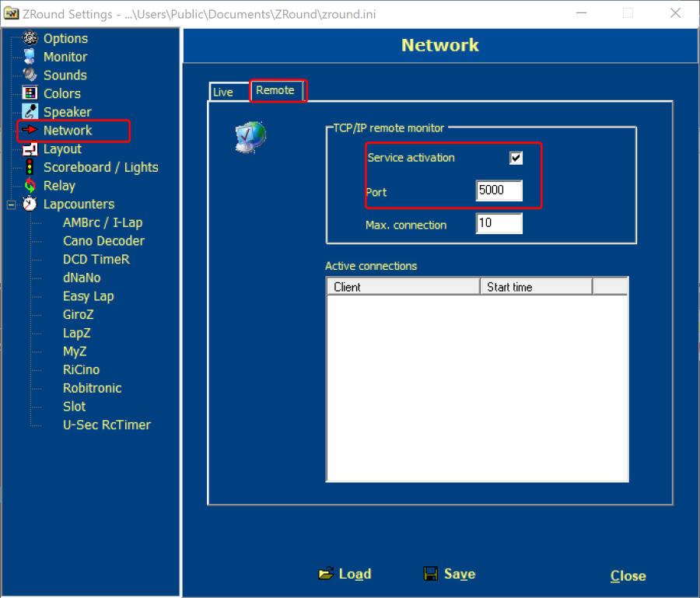Select the Lapcounters tree label

[x=79, y=204]
